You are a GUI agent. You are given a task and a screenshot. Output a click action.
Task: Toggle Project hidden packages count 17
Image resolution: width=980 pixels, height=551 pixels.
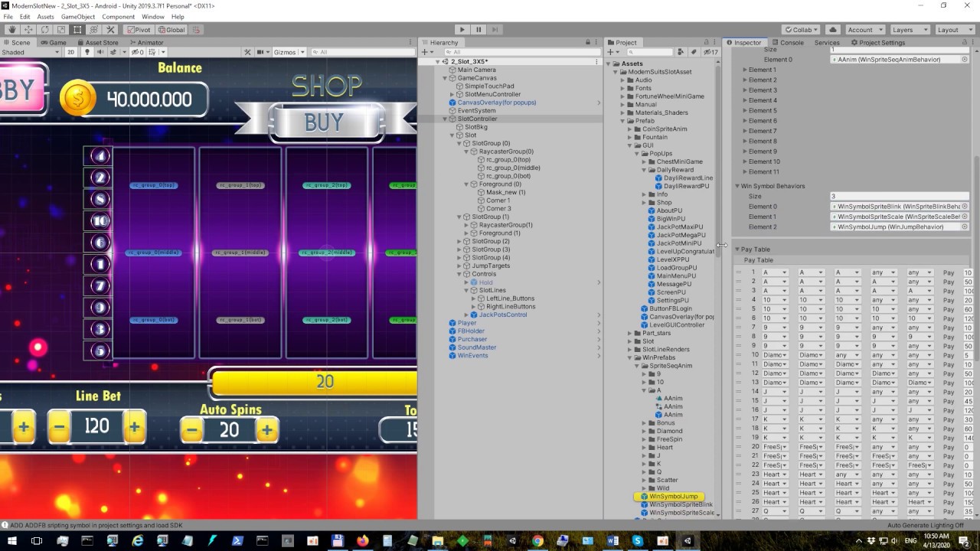tap(711, 52)
